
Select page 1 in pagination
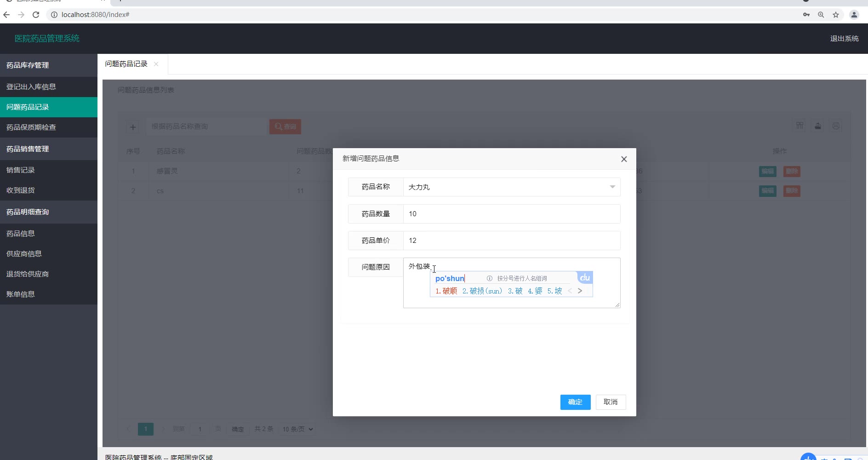146,429
